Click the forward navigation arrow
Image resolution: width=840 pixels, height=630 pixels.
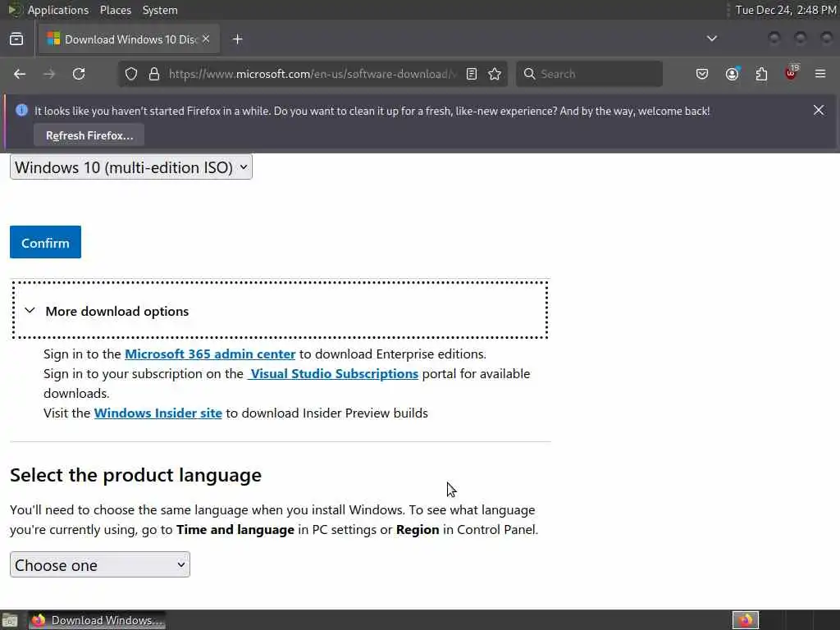pos(49,74)
